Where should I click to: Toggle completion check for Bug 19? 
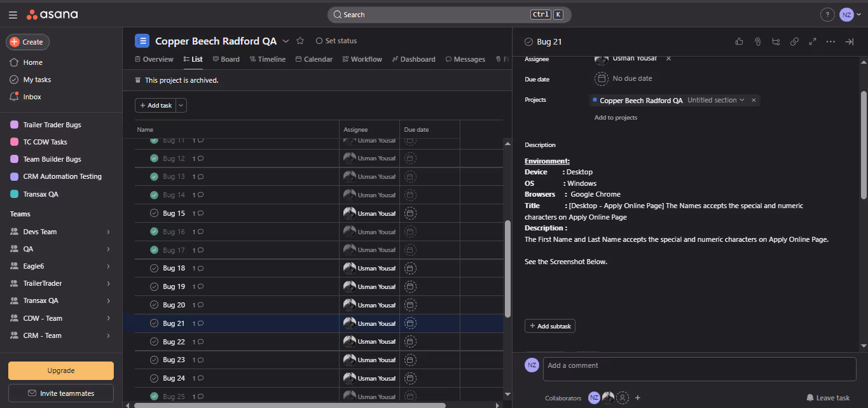point(154,286)
